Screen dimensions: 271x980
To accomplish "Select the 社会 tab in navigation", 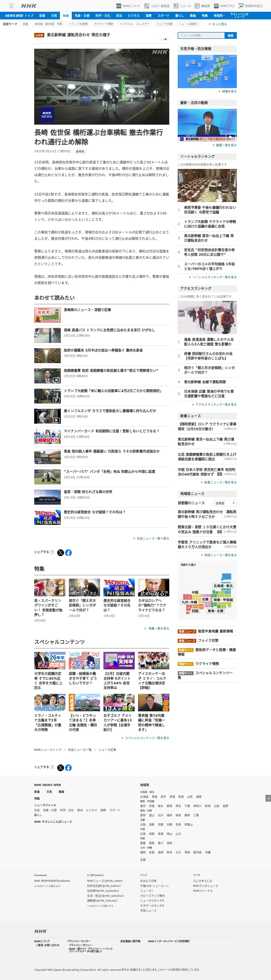I will coord(66,16).
